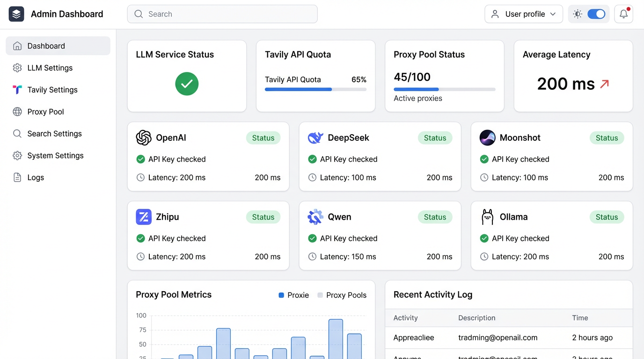Toggle the Proxy Pools legend series
This screenshot has width=644, height=359.
[x=342, y=295]
